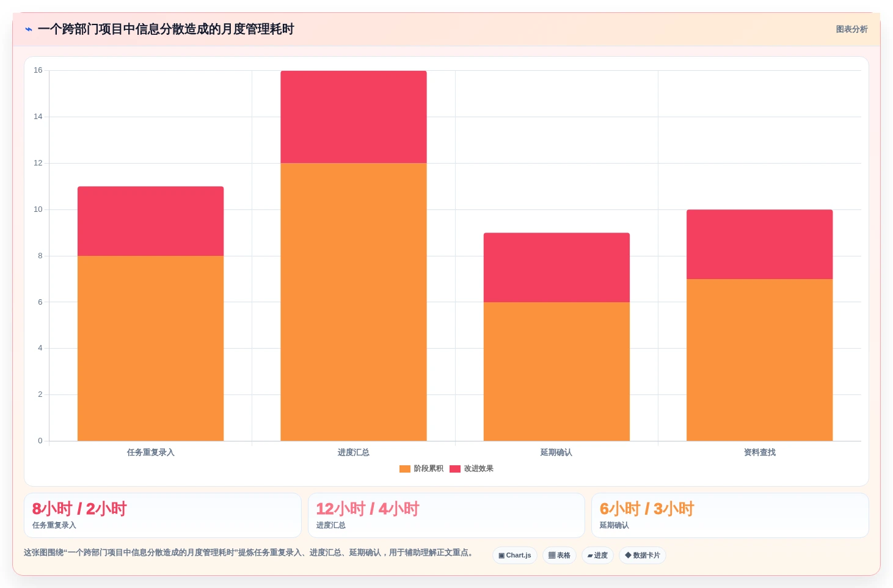The image size is (893, 588).
Task: Click the orange bar segment for 进度汇总
Action: [x=354, y=302]
